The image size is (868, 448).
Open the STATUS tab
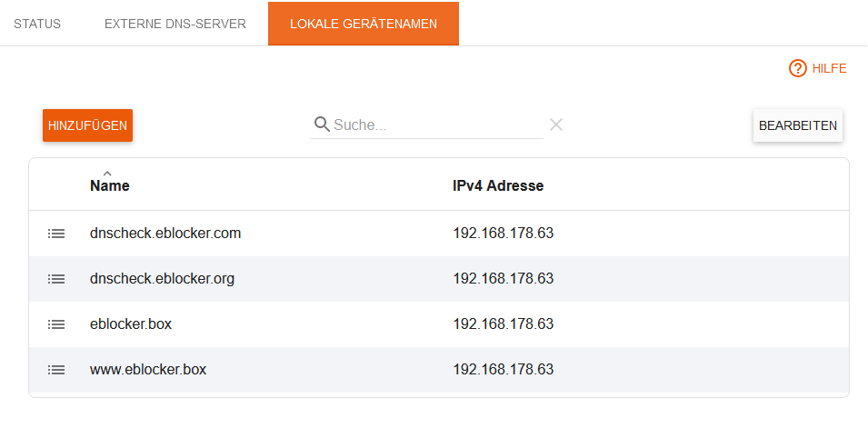click(37, 24)
